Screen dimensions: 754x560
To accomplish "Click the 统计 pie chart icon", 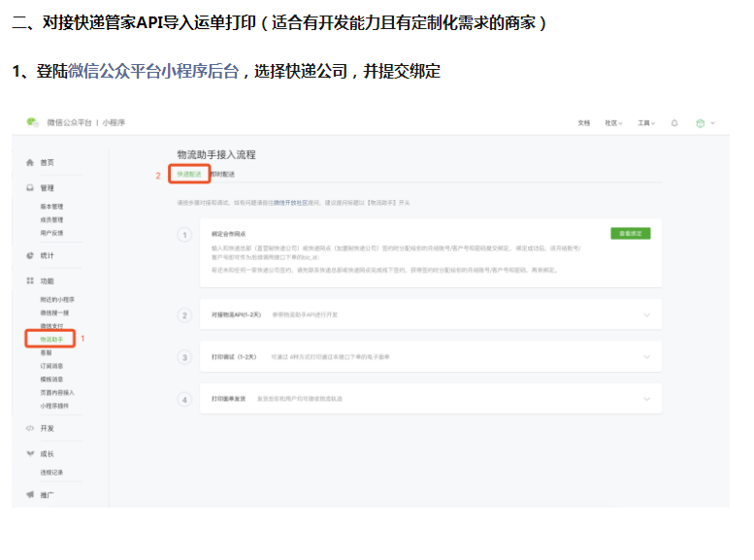I will click(30, 255).
